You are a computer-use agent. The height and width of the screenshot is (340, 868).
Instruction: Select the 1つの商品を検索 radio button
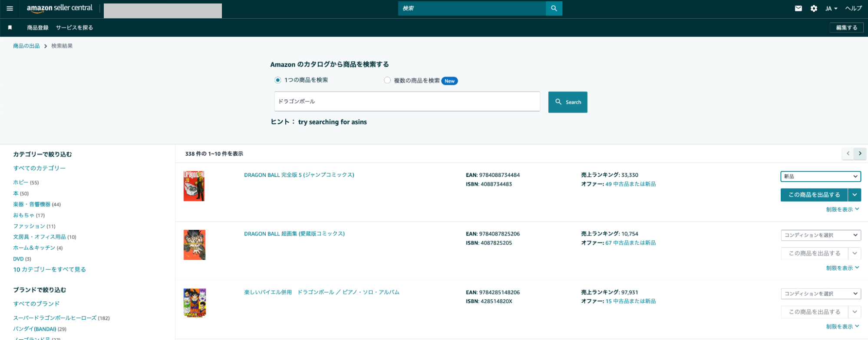pos(277,80)
